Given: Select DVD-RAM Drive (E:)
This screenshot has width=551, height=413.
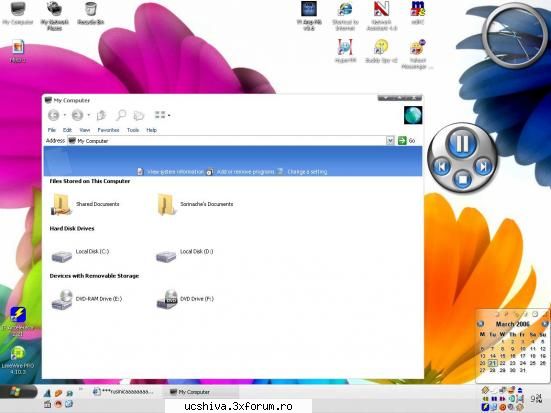Looking at the screenshot, I should click(x=86, y=299).
